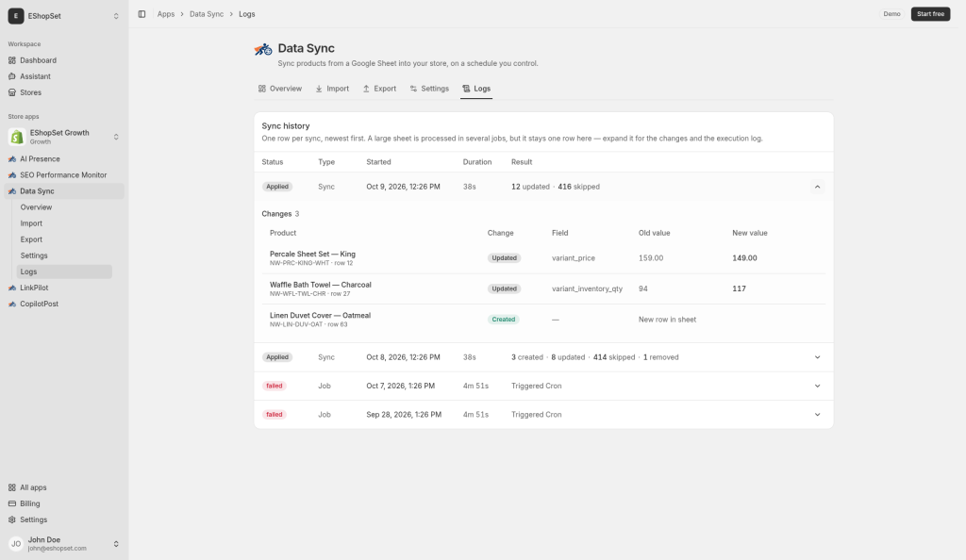This screenshot has height=560, width=966.
Task: Click the AI Presence app icon
Action: pos(11,158)
